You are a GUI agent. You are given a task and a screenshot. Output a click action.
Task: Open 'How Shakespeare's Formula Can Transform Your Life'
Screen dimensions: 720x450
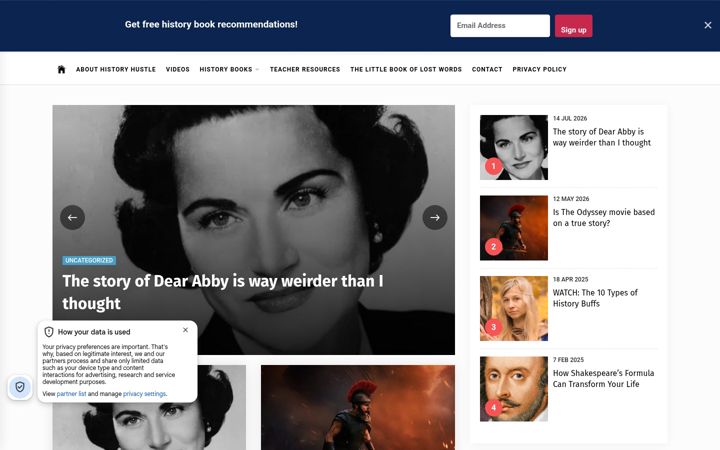pyautogui.click(x=603, y=378)
